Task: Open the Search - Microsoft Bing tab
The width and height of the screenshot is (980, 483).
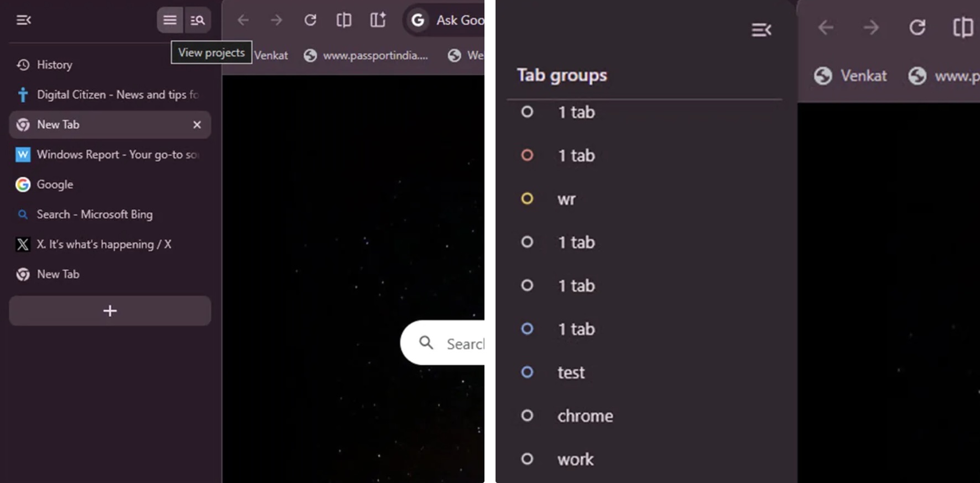Action: [x=94, y=214]
